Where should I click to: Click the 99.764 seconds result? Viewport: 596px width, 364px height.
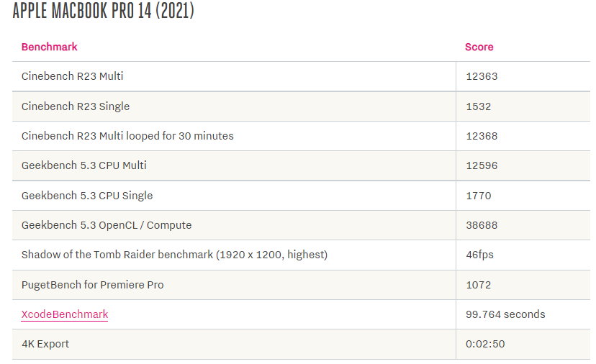(505, 314)
